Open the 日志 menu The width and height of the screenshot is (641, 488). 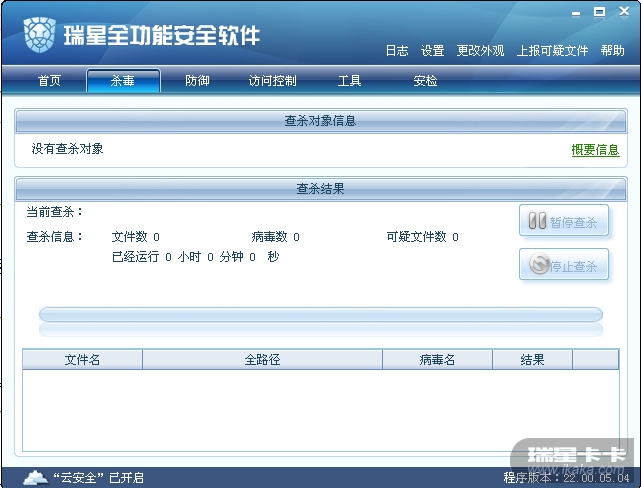click(x=397, y=51)
